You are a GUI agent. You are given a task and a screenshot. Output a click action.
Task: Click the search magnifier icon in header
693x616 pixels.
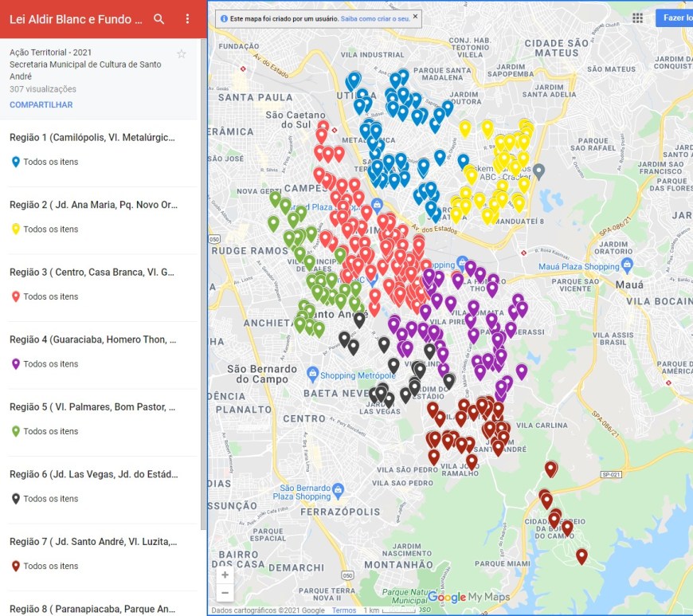(159, 19)
